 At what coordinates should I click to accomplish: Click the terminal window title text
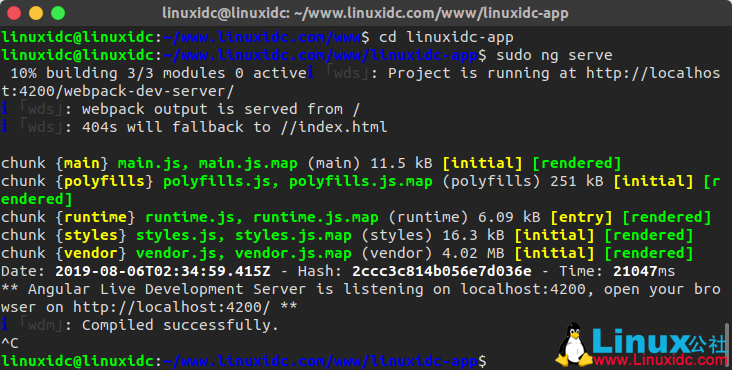click(x=365, y=13)
